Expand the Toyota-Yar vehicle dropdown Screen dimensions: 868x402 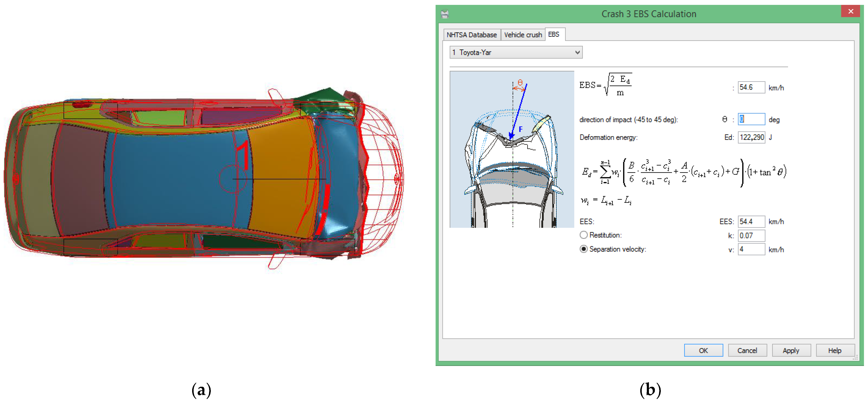click(x=516, y=53)
